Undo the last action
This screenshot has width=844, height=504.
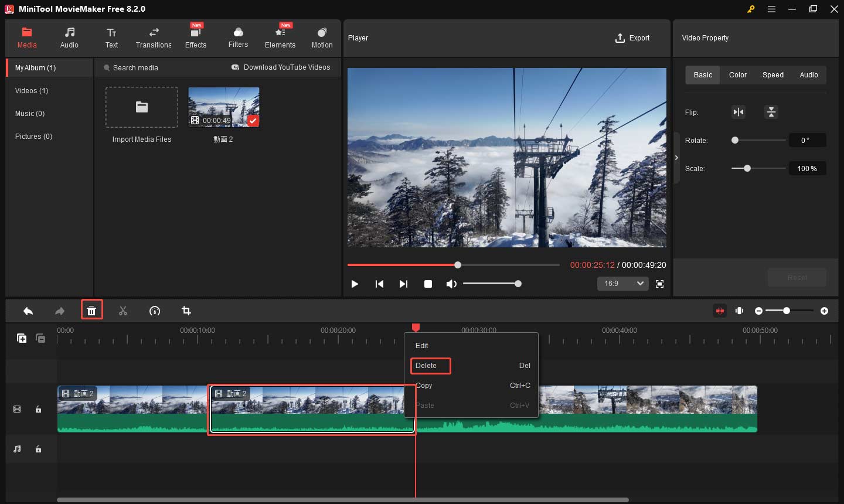click(x=28, y=311)
